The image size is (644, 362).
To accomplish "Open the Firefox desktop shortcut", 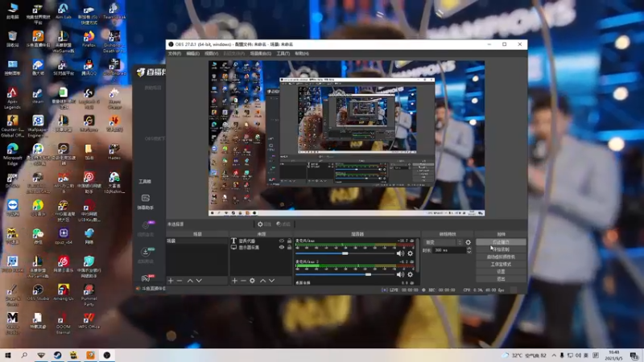I will pos(89,39).
